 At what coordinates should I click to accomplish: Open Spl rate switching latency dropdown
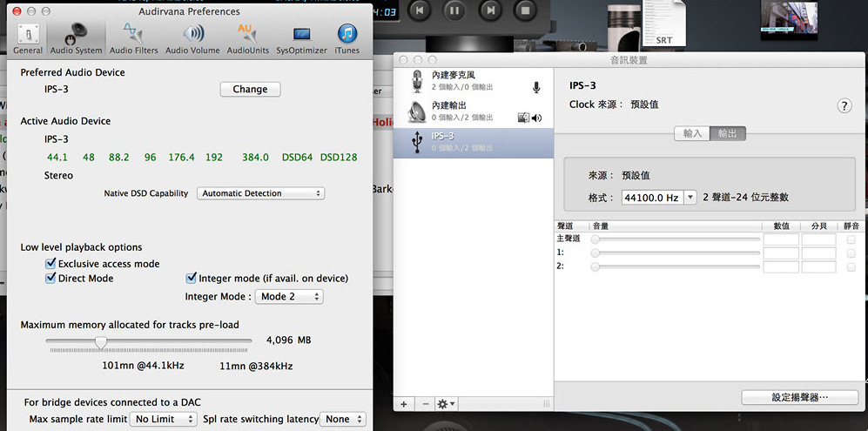[x=343, y=419]
